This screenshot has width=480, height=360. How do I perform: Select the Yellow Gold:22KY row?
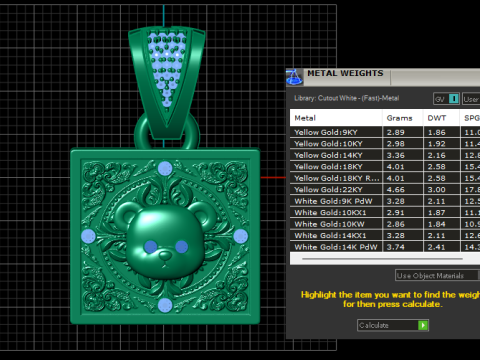pyautogui.click(x=385, y=190)
